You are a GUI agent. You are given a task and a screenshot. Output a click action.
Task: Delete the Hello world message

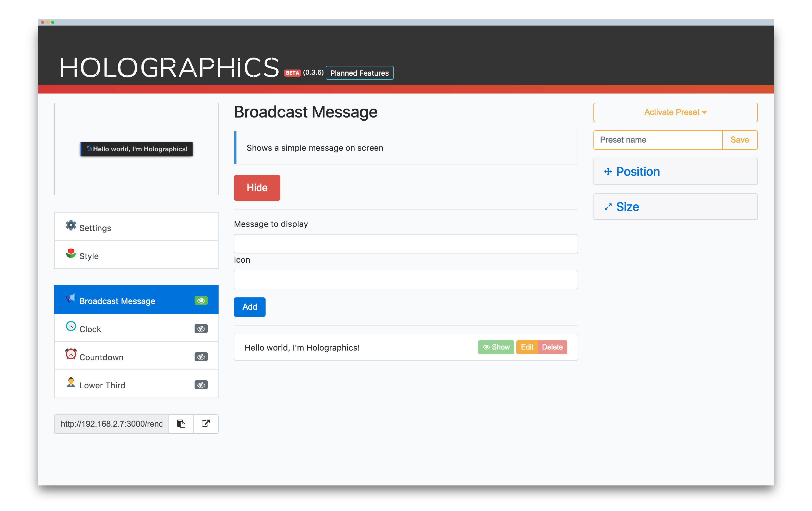[x=552, y=347]
